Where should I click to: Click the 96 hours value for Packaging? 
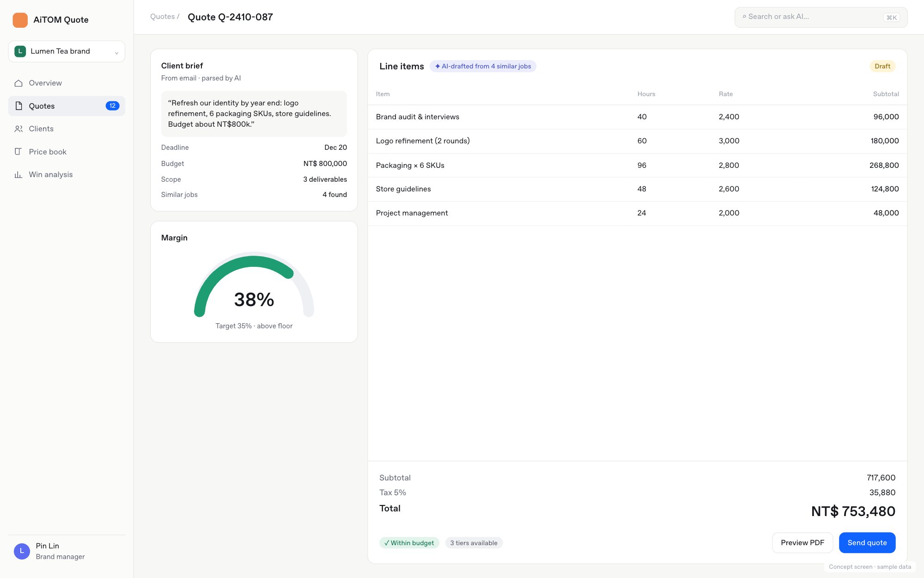tap(642, 166)
